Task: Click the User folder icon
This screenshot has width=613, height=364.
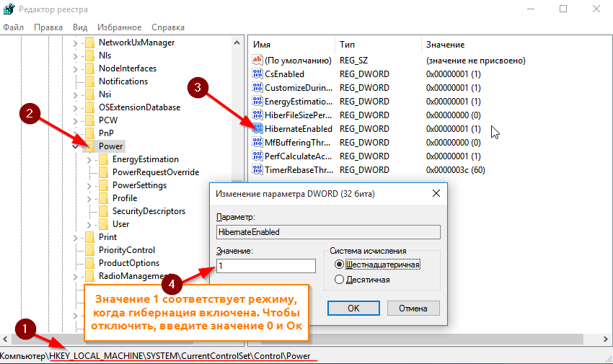Action: point(104,223)
